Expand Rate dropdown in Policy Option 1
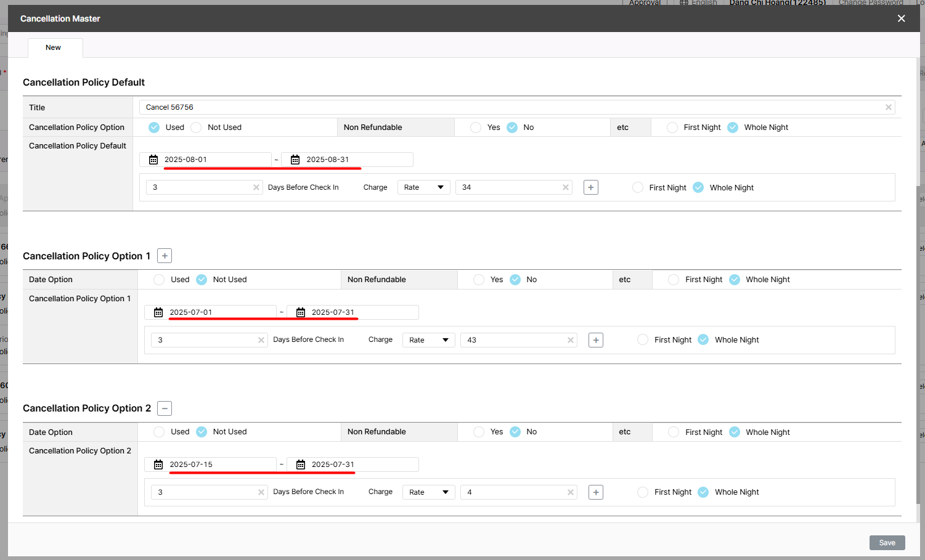 [428, 340]
